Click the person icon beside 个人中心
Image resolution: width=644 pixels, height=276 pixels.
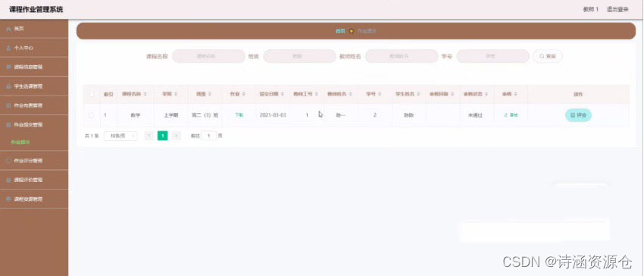(8, 48)
